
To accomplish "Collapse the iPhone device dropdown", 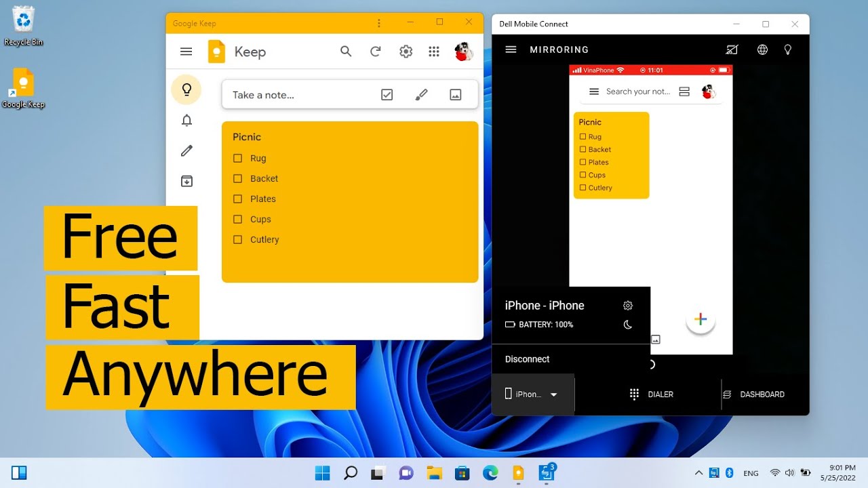I will click(x=553, y=394).
